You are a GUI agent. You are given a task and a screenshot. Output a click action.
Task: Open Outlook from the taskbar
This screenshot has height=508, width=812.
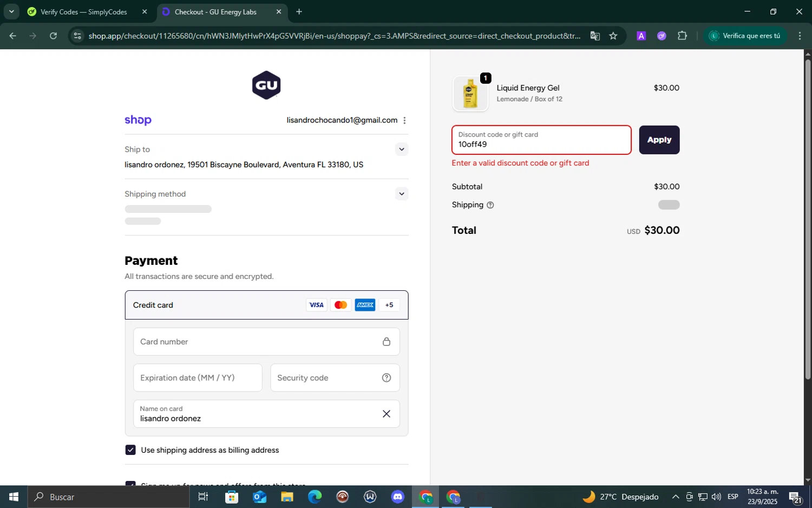[x=259, y=497]
